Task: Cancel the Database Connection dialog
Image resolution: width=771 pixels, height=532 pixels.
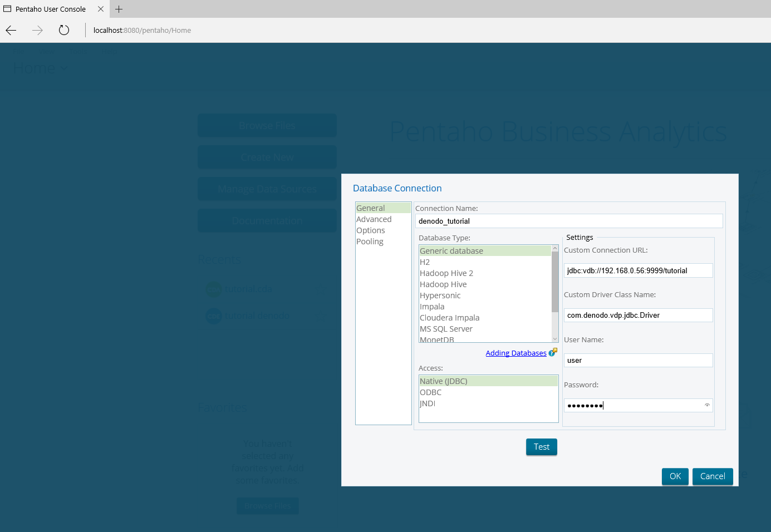Action: pyautogui.click(x=713, y=476)
